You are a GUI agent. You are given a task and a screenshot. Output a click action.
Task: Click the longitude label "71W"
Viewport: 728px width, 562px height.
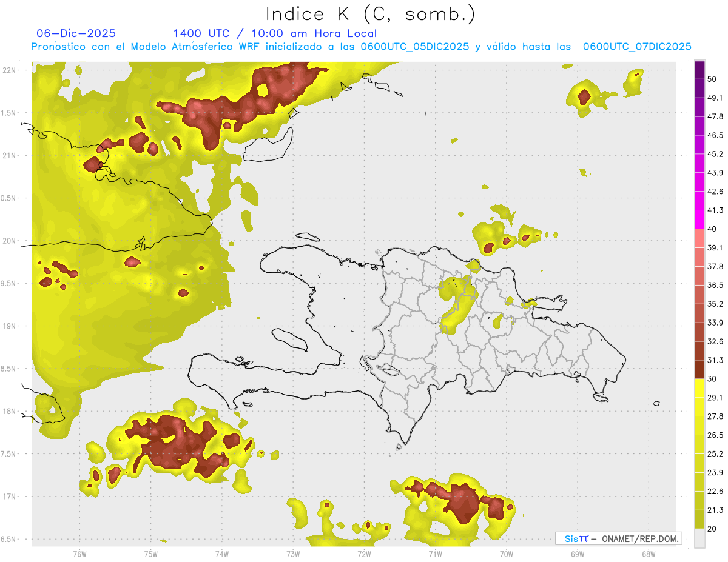(435, 554)
